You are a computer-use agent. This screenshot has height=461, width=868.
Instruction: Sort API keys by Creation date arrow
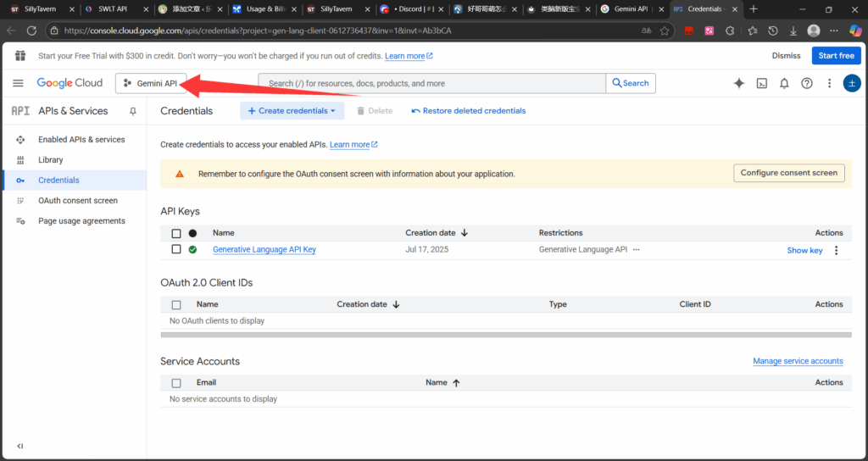[x=465, y=233]
